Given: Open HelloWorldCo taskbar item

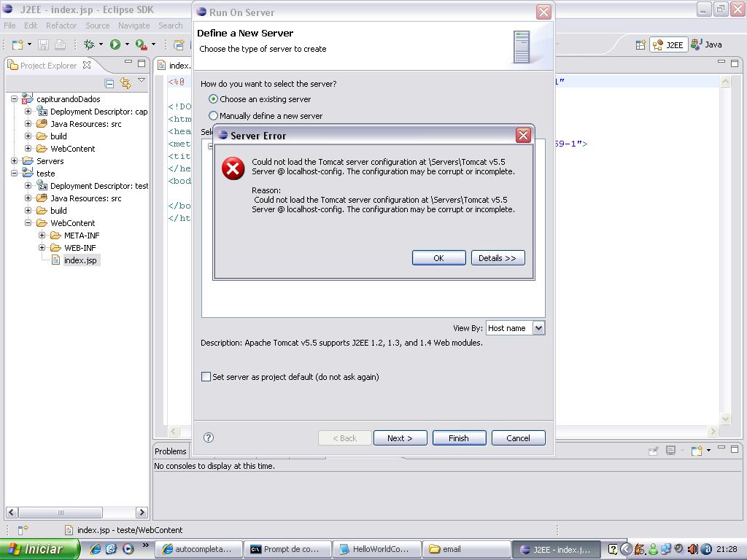Looking at the screenshot, I should (376, 549).
